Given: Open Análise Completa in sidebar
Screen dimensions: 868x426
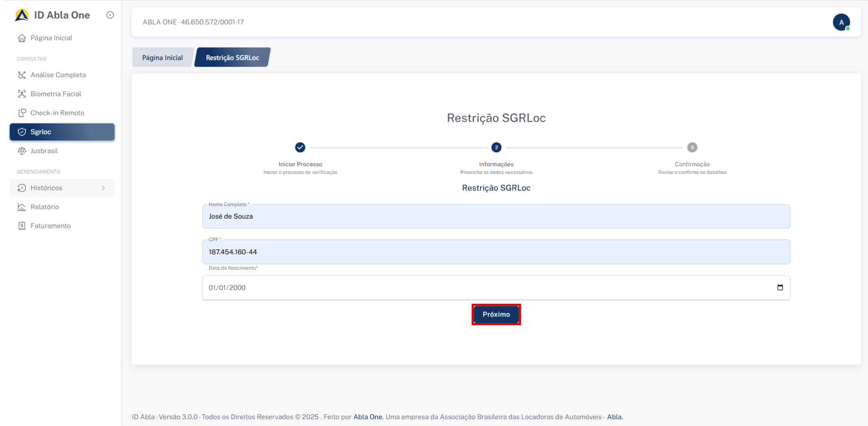Looking at the screenshot, I should (x=58, y=75).
